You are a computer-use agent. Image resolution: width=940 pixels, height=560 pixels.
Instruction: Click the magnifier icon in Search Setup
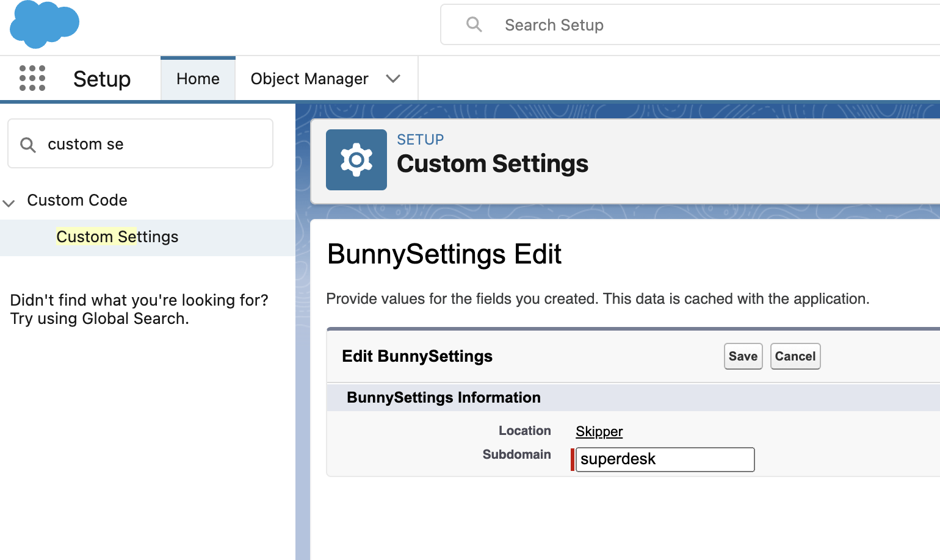(x=474, y=24)
